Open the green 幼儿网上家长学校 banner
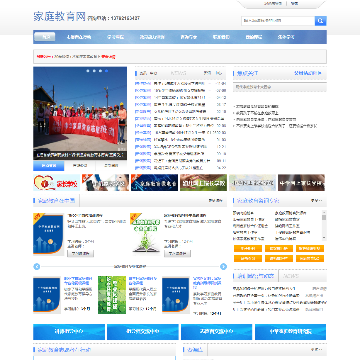The width and height of the screenshot is (360, 360). [203, 183]
